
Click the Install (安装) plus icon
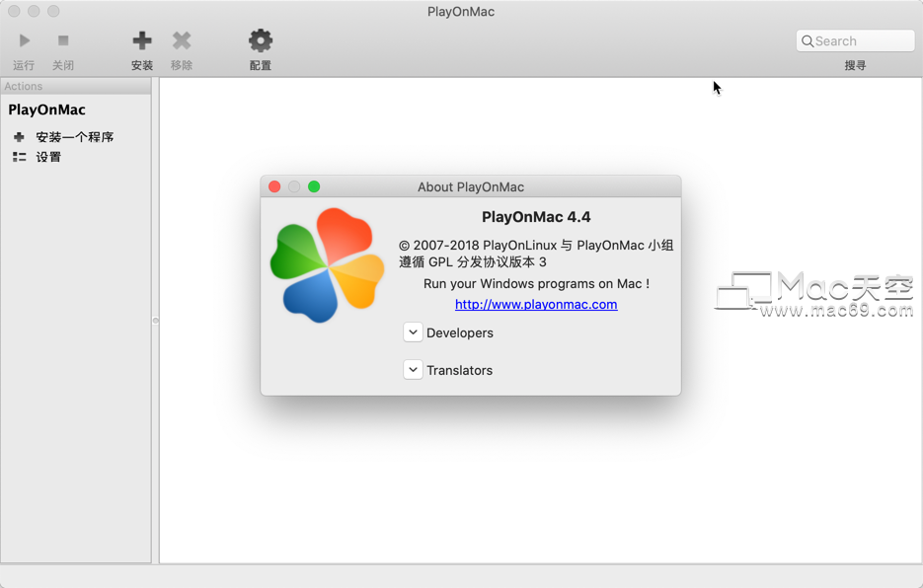142,40
